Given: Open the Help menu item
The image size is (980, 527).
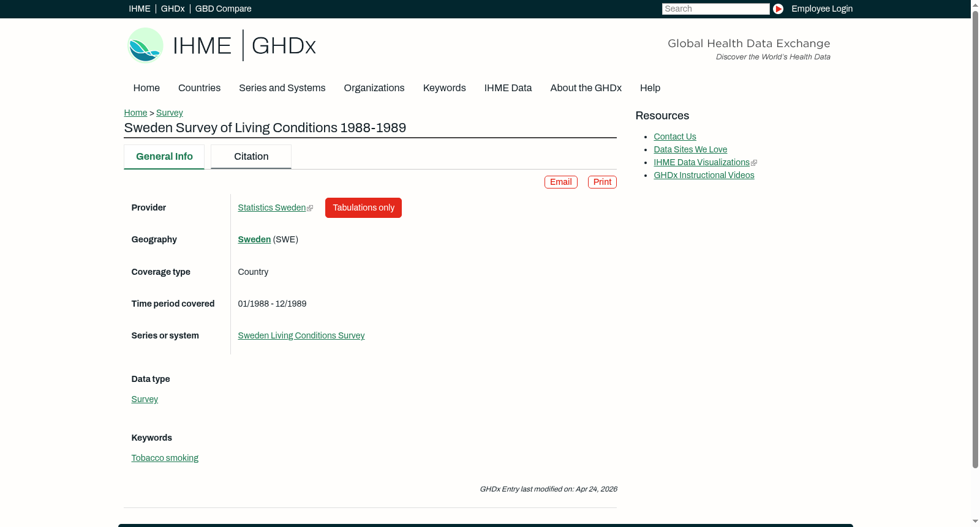Looking at the screenshot, I should pos(650,88).
